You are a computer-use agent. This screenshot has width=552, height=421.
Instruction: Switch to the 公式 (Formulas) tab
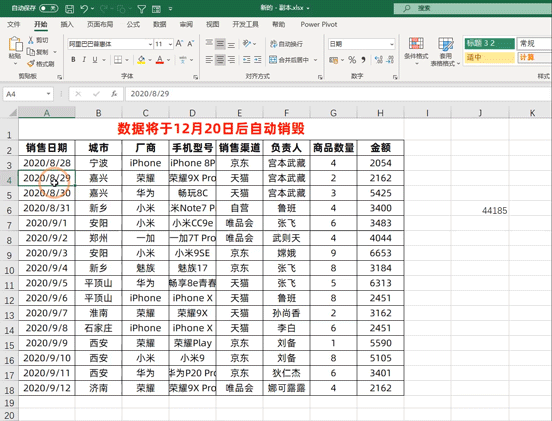pyautogui.click(x=133, y=24)
